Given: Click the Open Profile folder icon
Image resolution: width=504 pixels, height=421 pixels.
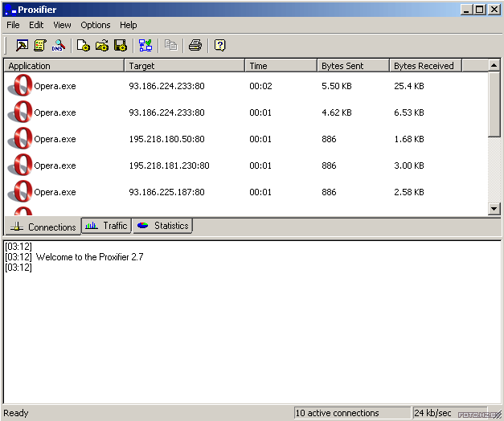Looking at the screenshot, I should coord(102,45).
